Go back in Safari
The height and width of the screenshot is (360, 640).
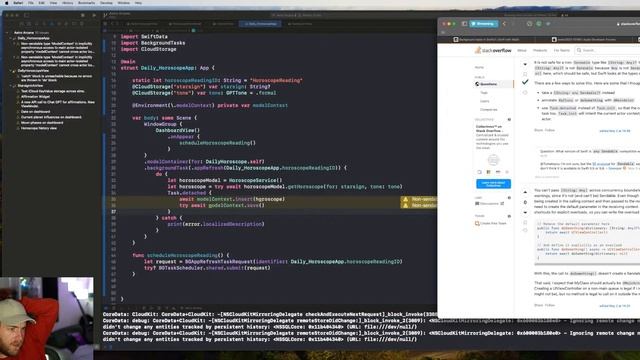[504, 24]
